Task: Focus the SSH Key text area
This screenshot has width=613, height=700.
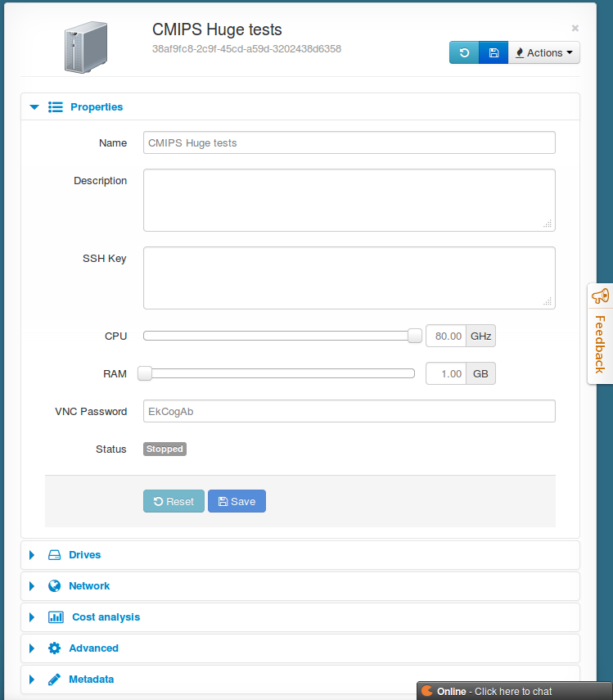Action: tap(349, 278)
